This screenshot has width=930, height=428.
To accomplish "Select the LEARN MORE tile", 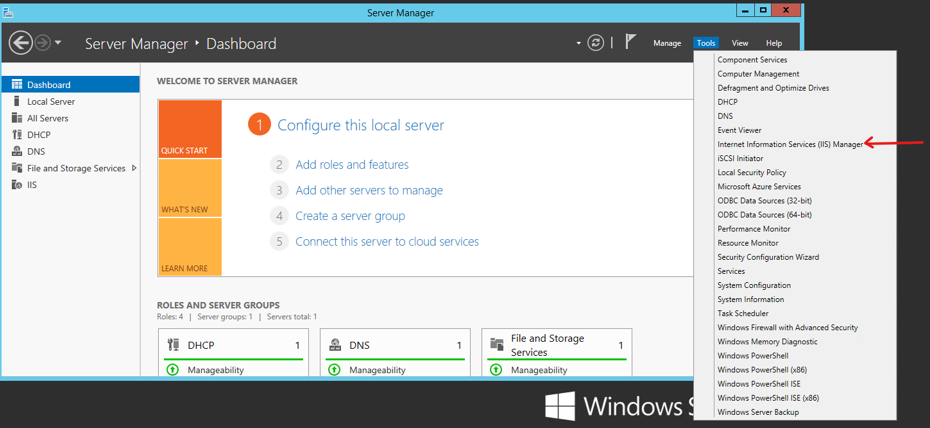I will 190,247.
